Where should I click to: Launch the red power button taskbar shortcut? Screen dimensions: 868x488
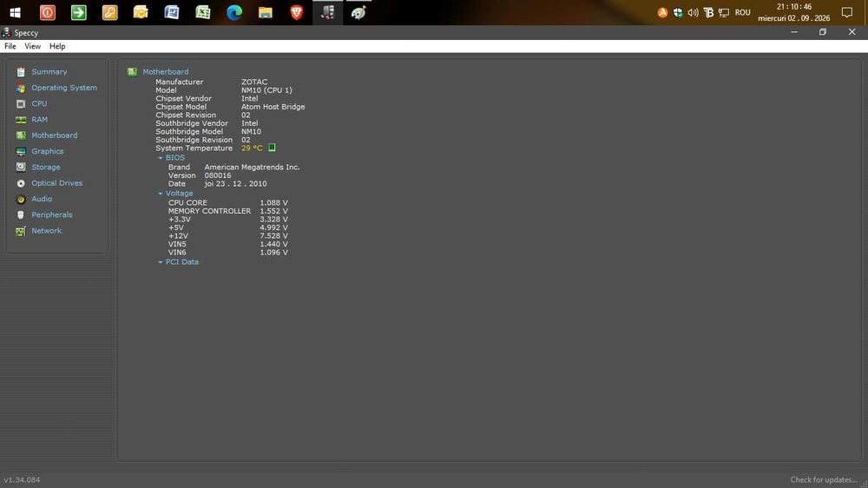(x=48, y=12)
